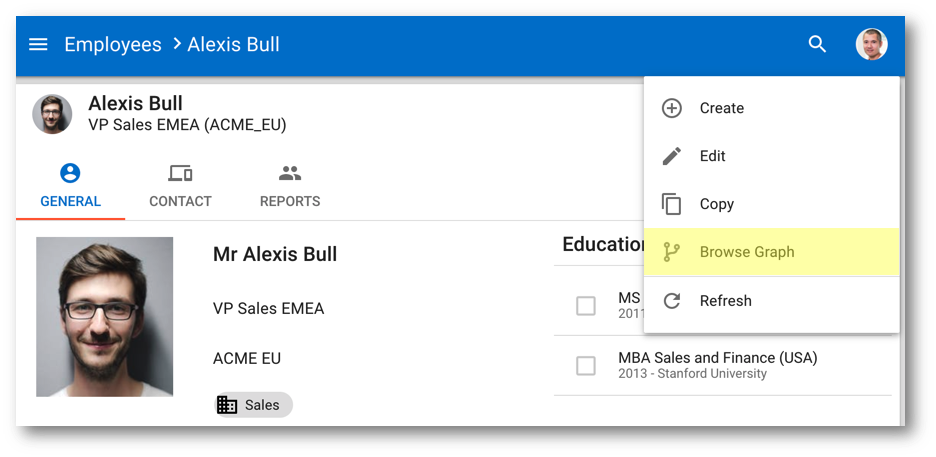Choose Refresh from the context menu
The width and height of the screenshot is (936, 457).
771,301
